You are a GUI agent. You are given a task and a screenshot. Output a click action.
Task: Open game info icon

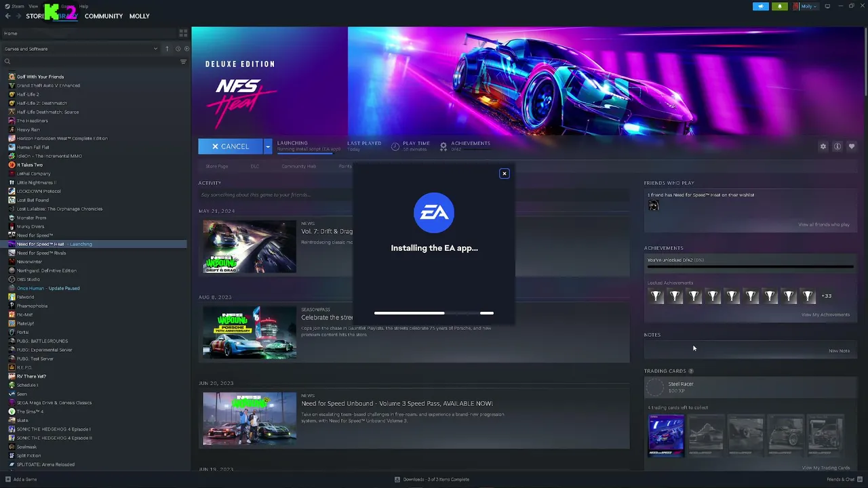[837, 146]
